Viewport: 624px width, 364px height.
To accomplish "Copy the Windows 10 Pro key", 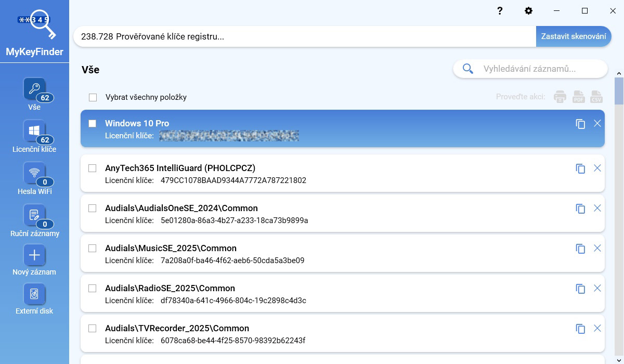I will 580,124.
